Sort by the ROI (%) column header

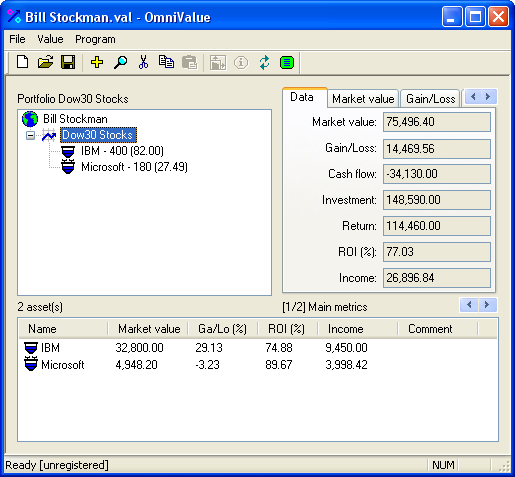286,329
